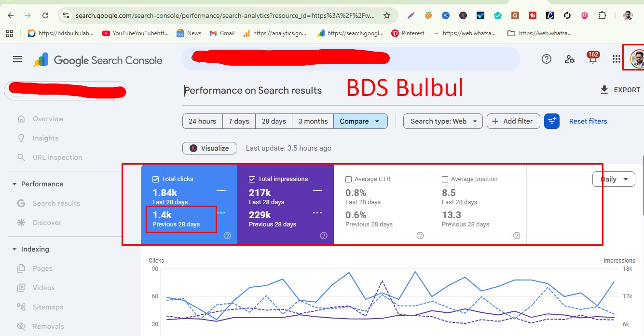Open the property selector in sidebar
The height and width of the screenshot is (336, 644).
(x=66, y=91)
